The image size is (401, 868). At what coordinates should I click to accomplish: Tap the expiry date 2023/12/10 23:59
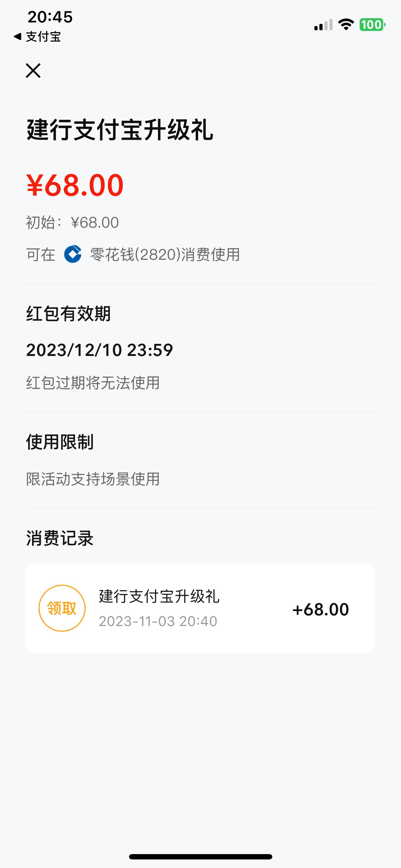tap(99, 350)
